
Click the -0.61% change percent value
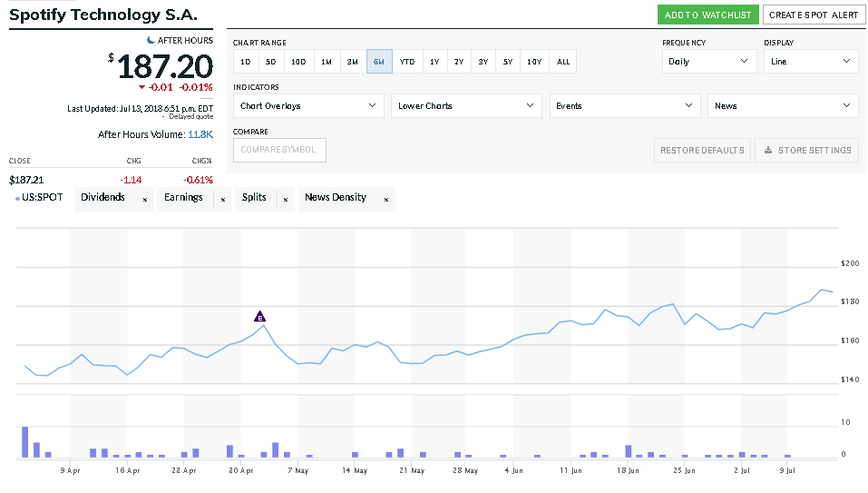pos(198,180)
